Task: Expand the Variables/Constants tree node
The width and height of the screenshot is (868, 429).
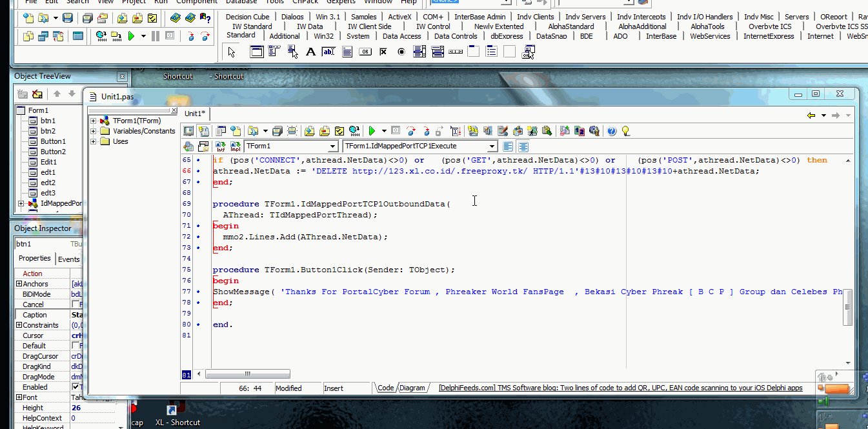Action: pos(94,131)
